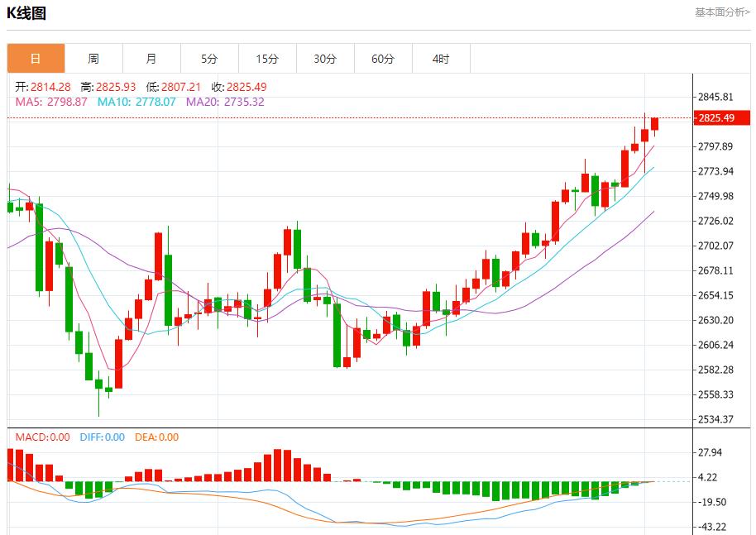
Task: Click the latest red candlestick on the chart
Action: coord(655,124)
